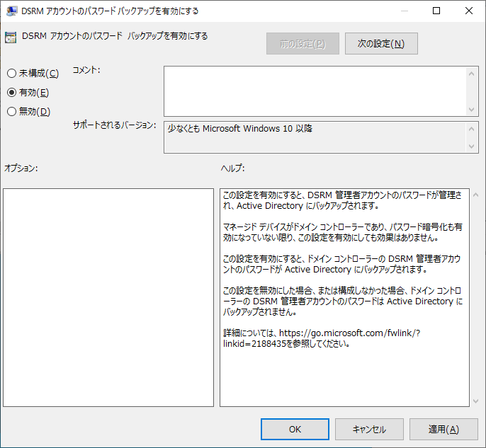Confirm with the OK button
The image size is (486, 448).
click(x=295, y=429)
